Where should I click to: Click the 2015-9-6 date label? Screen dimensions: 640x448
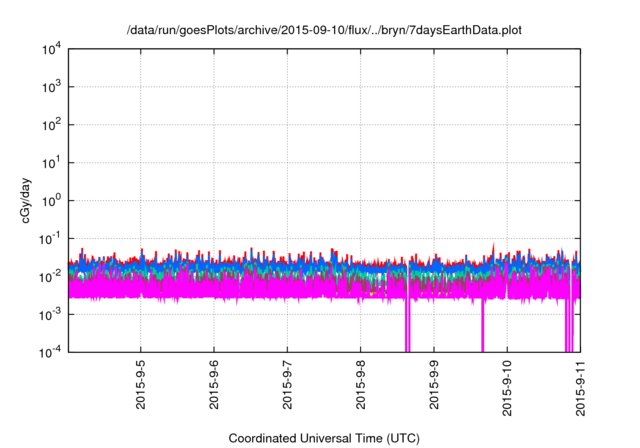click(x=214, y=385)
